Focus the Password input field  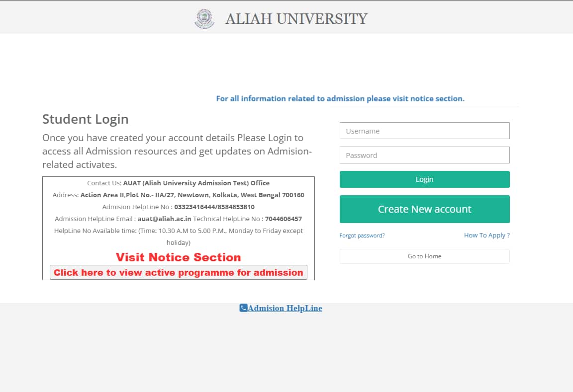[x=424, y=155]
